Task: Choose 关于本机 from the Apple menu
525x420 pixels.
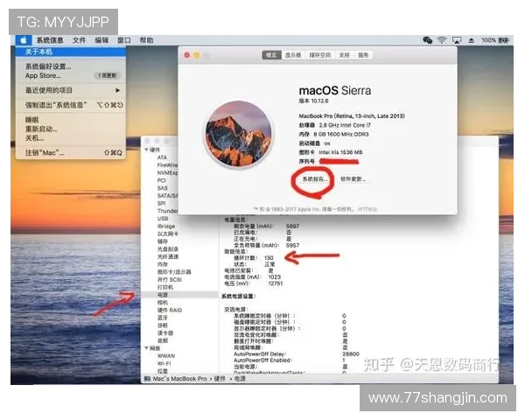Action: (71, 52)
